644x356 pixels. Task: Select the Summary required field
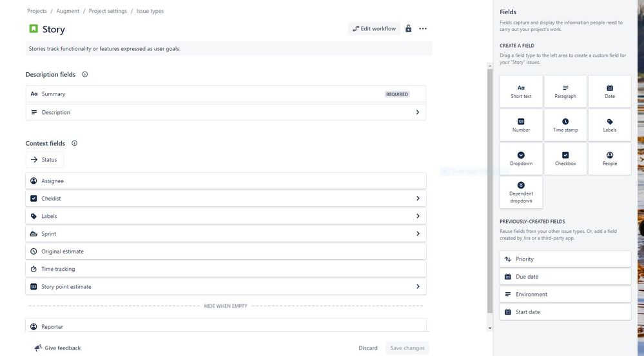tap(226, 94)
